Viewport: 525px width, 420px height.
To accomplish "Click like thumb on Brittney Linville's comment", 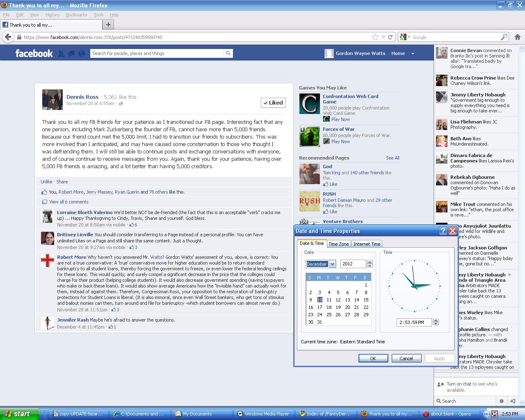I will [132, 247].
